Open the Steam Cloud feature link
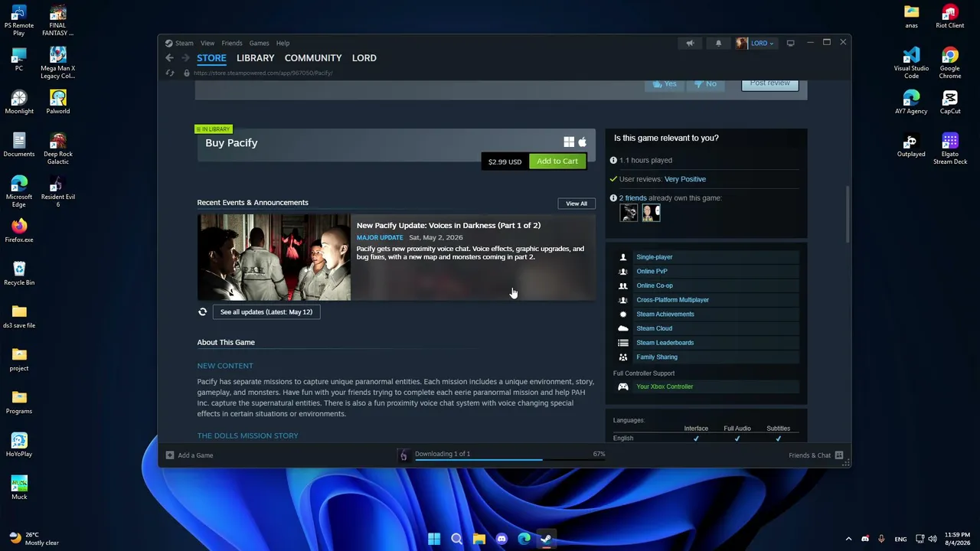The width and height of the screenshot is (980, 551). tap(655, 328)
